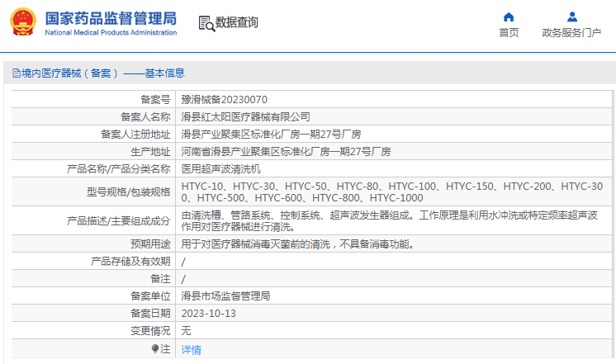Image resolution: width=616 pixels, height=364 pixels.
Task: Select record number 豫滑械备20230070
Action: click(224, 100)
